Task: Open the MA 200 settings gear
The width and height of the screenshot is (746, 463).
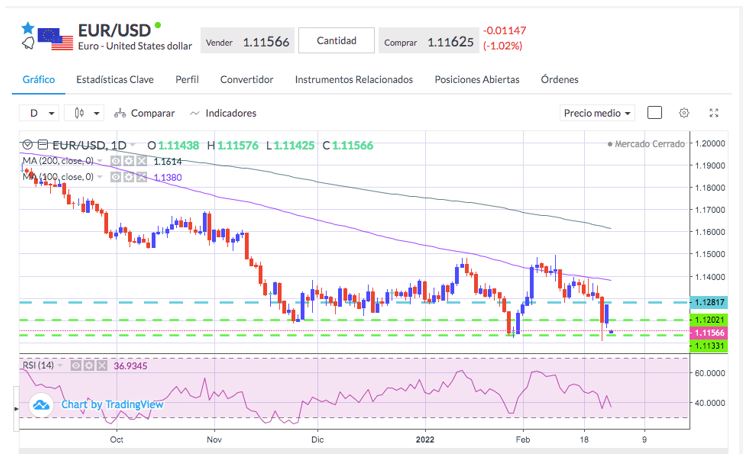Action: click(x=128, y=161)
